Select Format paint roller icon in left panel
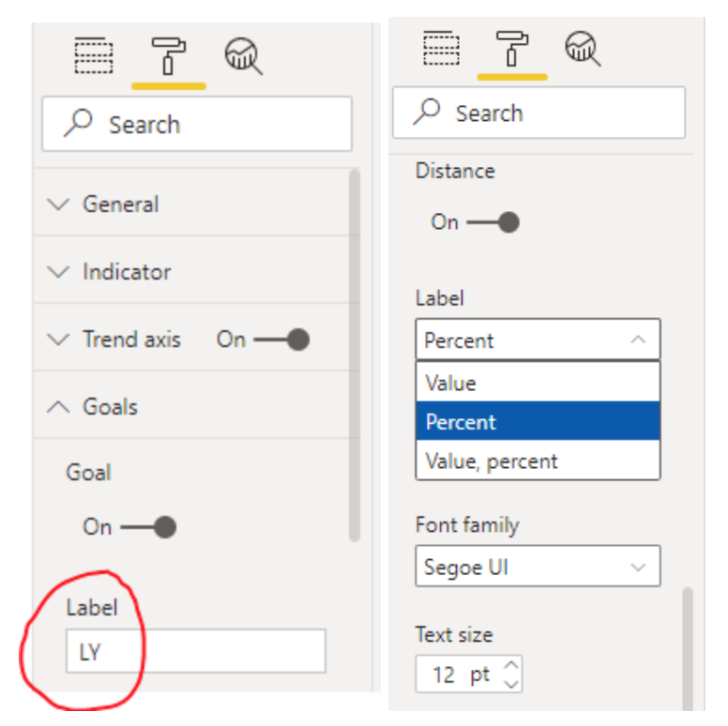Image resolution: width=728 pixels, height=726 pixels. (x=169, y=56)
